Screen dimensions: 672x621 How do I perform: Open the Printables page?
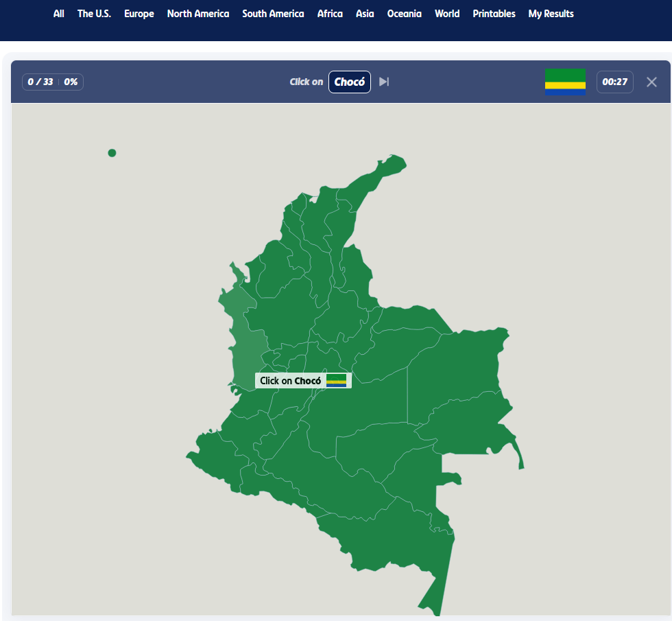(494, 14)
